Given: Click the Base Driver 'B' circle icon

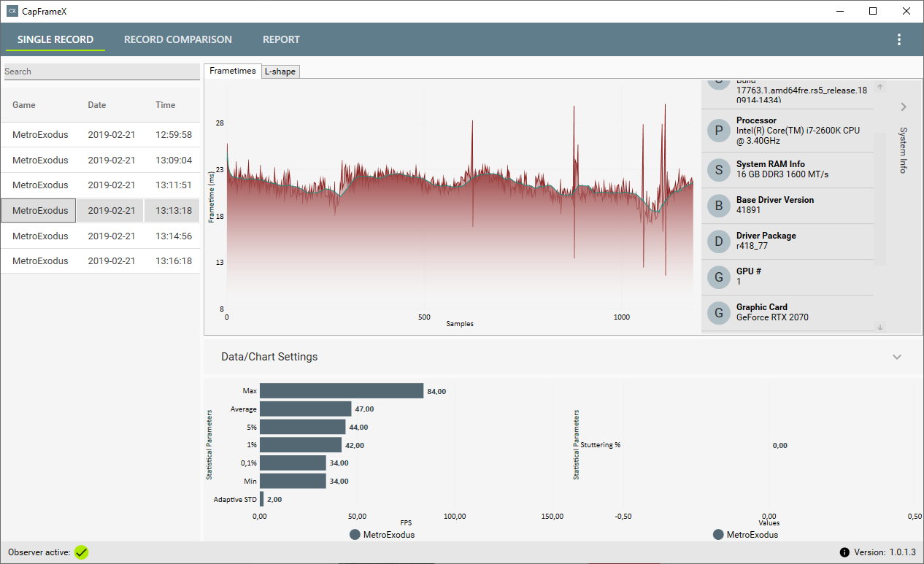Looking at the screenshot, I should (719, 206).
